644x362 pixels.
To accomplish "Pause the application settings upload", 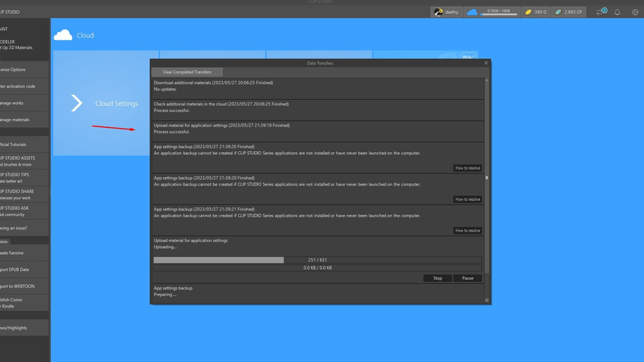I will [468, 278].
